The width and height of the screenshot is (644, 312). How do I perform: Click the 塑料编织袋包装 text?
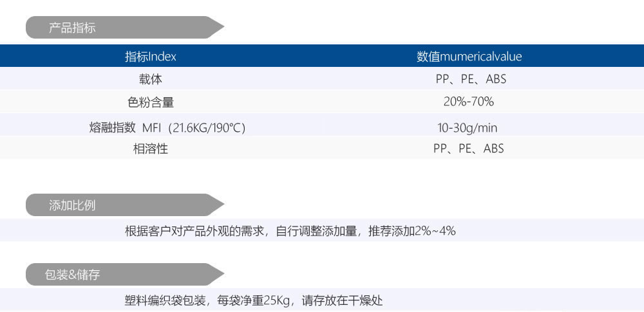click(x=165, y=300)
